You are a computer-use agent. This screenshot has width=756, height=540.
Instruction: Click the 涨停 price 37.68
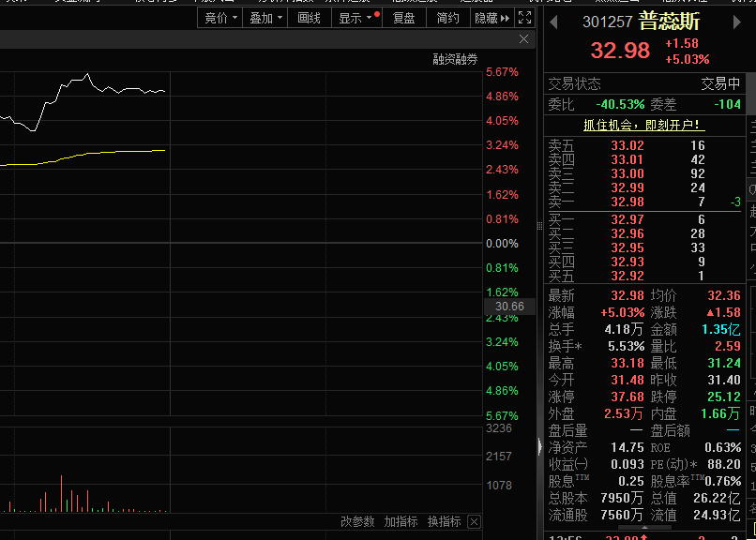pyautogui.click(x=627, y=397)
